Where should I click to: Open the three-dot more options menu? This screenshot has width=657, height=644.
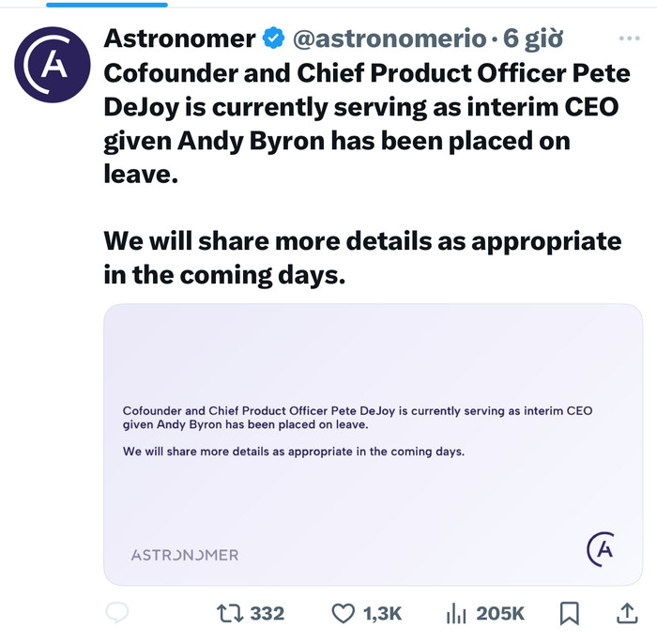coord(629,38)
